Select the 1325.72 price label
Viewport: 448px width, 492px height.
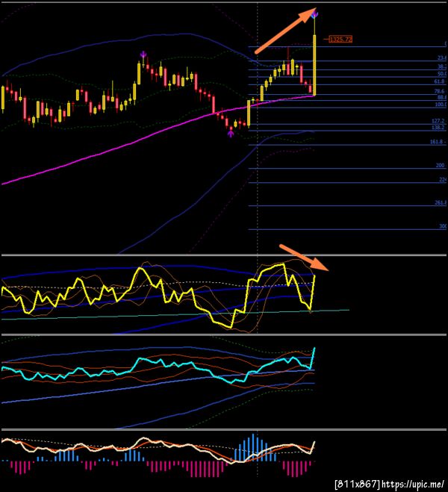[340, 40]
